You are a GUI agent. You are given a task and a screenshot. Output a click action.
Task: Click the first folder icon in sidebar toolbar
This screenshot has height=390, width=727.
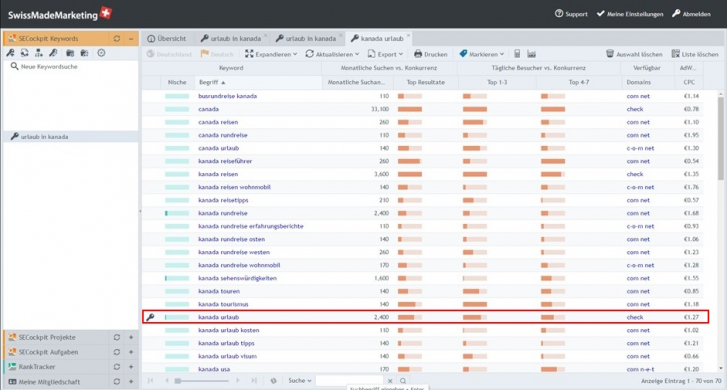tap(70, 53)
